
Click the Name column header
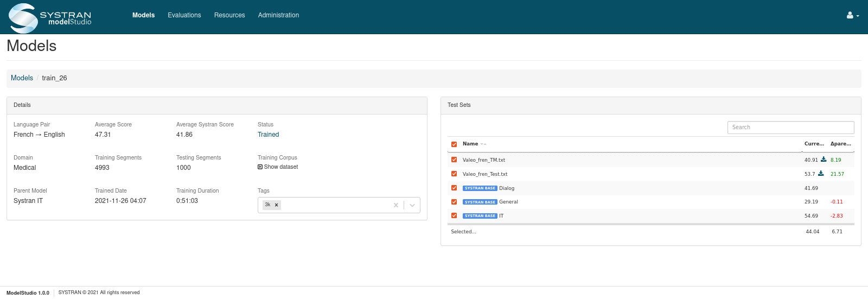470,144
